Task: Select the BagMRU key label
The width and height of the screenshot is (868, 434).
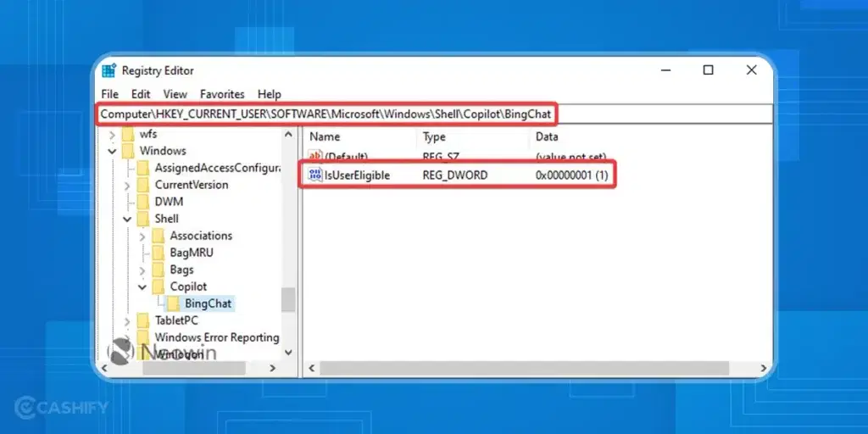Action: coord(192,253)
